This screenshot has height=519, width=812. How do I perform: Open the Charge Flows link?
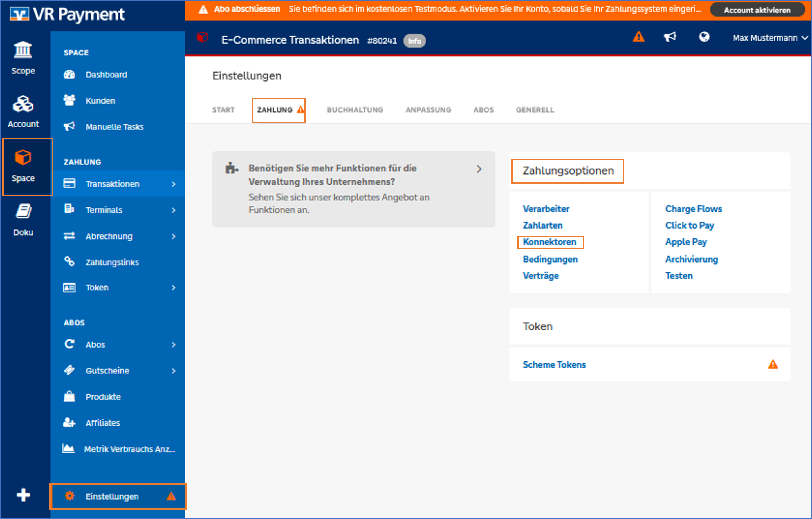[693, 209]
